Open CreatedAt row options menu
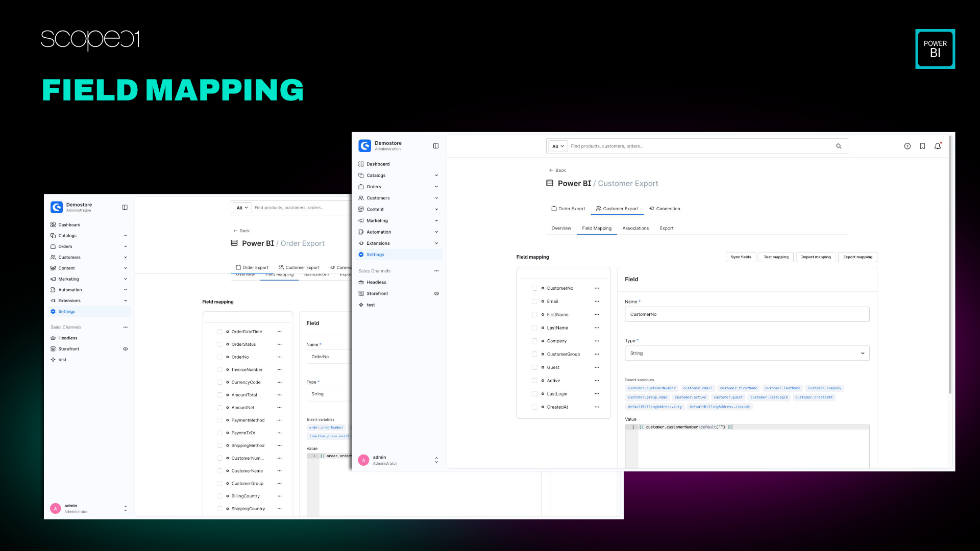Image resolution: width=980 pixels, height=551 pixels. [x=597, y=407]
